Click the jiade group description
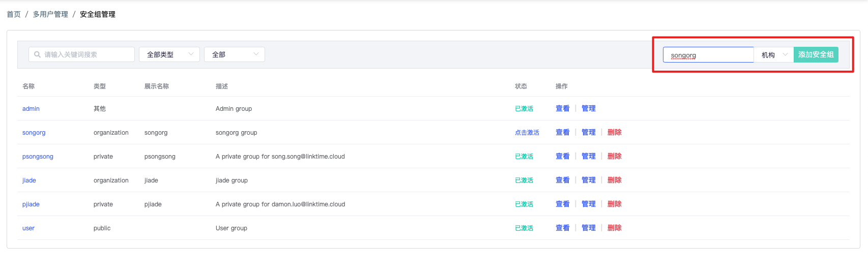 coord(232,180)
